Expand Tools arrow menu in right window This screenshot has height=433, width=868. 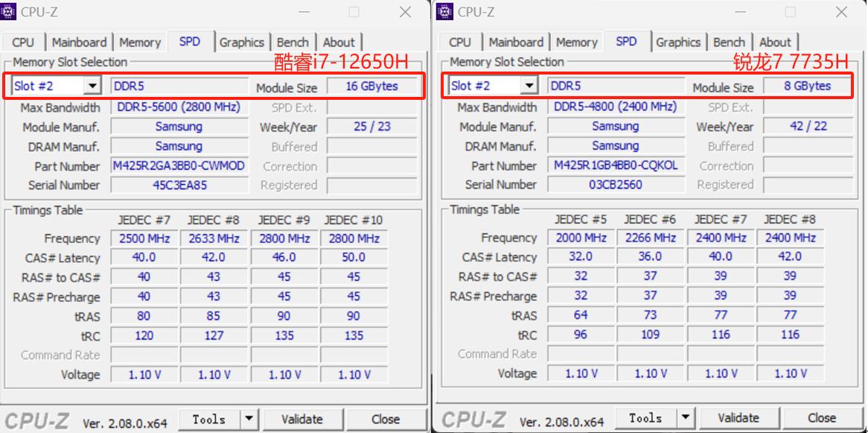pyautogui.click(x=686, y=418)
